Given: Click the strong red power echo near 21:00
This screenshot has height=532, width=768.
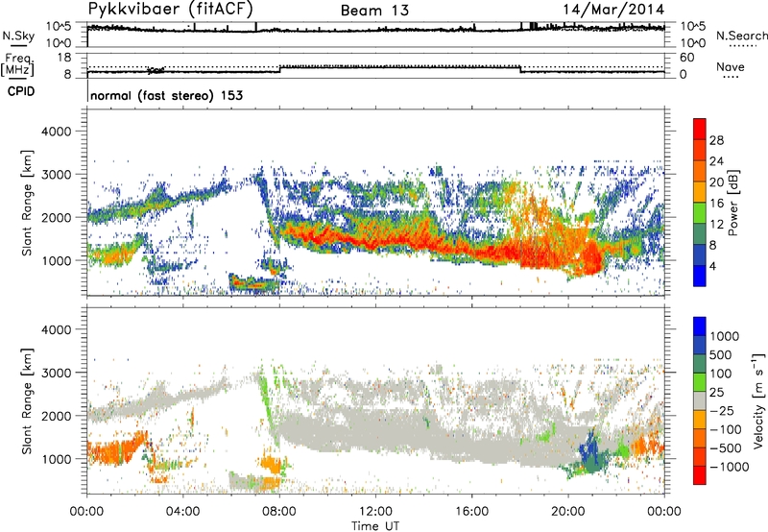Looking at the screenshot, I should point(592,257).
